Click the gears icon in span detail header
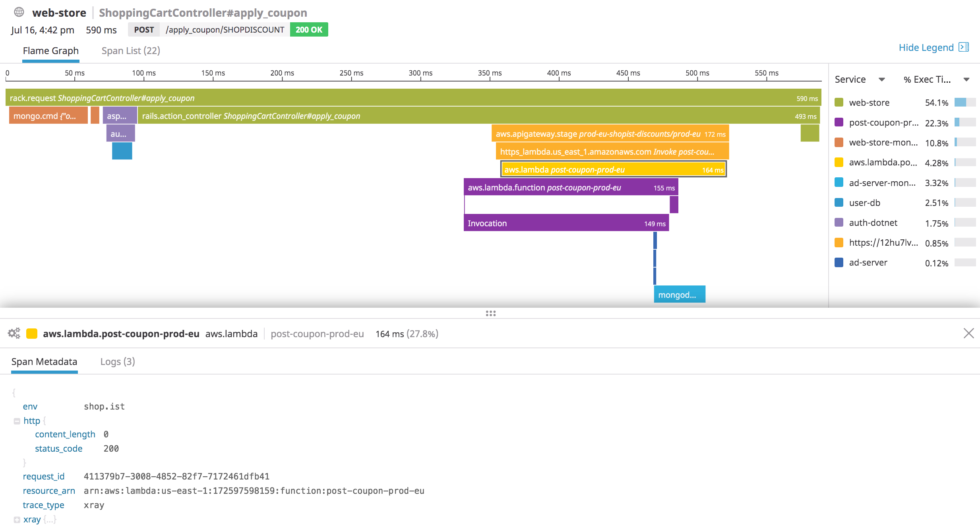Screen dimensions: 980x528 [14, 334]
